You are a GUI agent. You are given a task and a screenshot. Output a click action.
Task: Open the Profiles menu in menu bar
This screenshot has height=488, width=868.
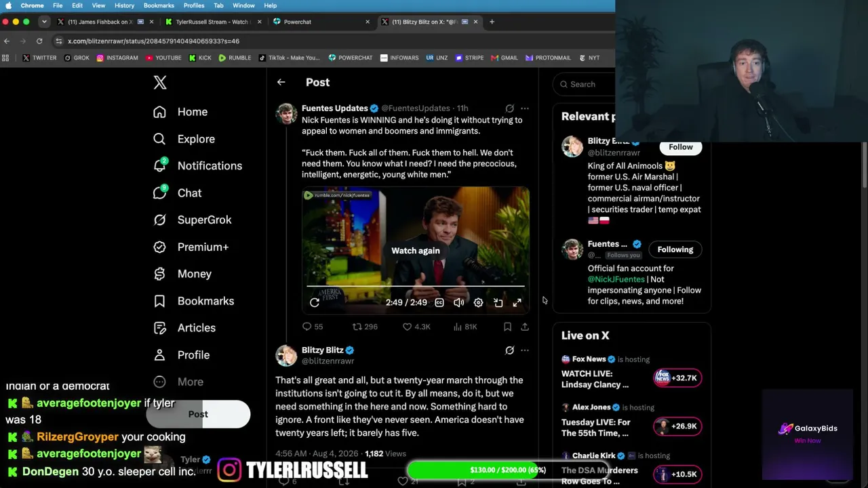pyautogui.click(x=193, y=5)
